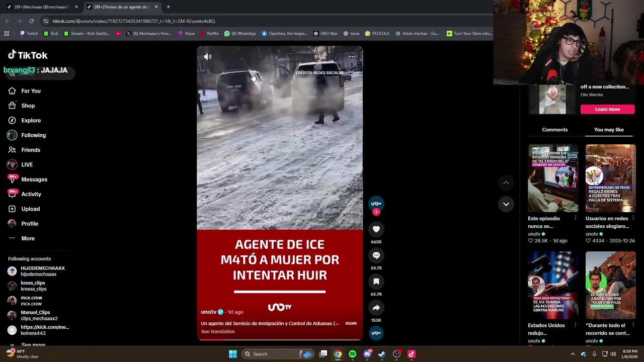This screenshot has width=644, height=362.
Task: Switch to the Comments tab
Action: [555, 130]
